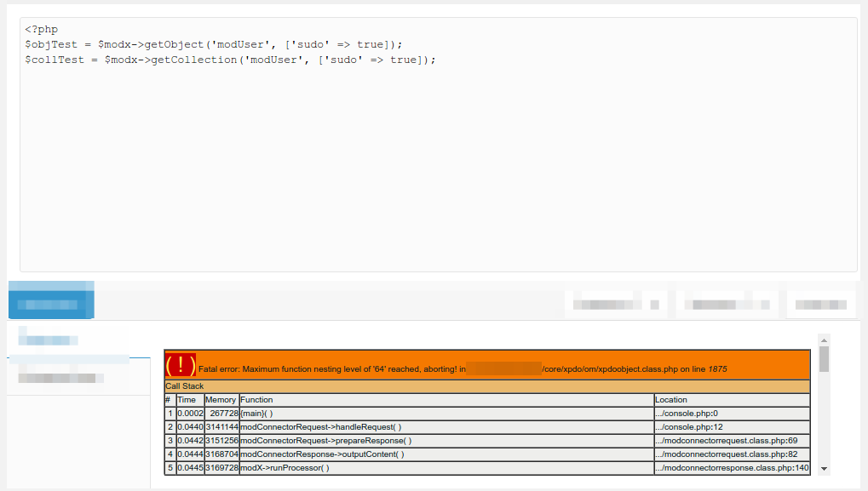Screen dimensions: 868x491
Task: Click the '.../console.php:0' location cell
Action: pos(733,414)
